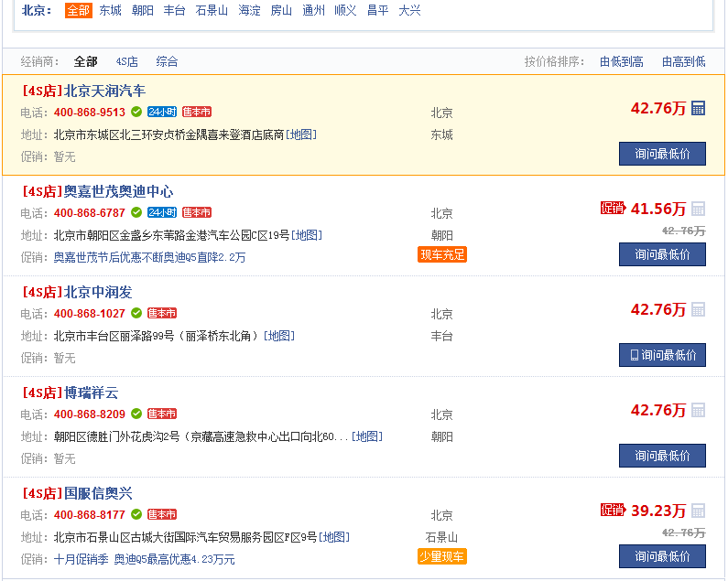728x581 pixels.
Task: Open 地图 link for 金港汽车公园 address
Action: click(x=307, y=235)
